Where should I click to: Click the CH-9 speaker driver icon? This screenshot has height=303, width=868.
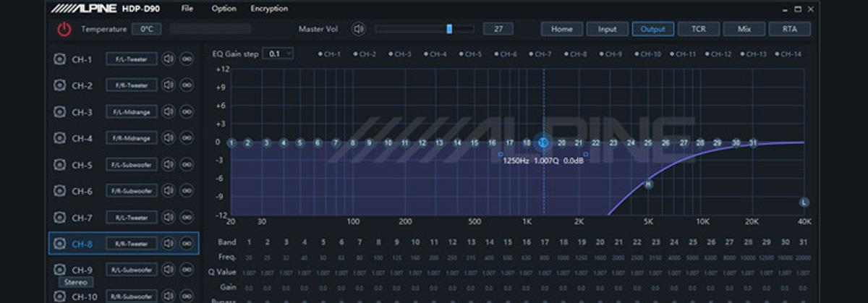[59, 270]
